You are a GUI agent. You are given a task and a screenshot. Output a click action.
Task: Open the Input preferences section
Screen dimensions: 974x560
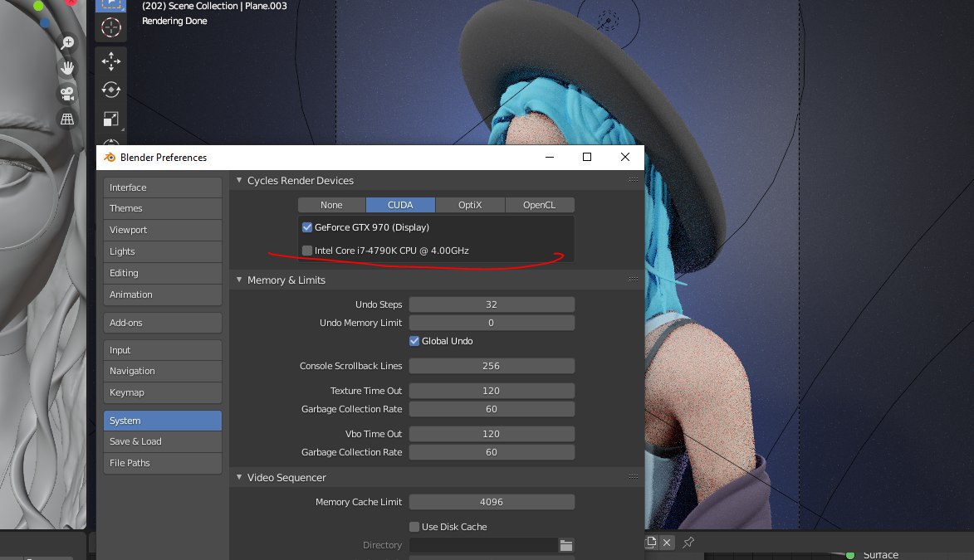tap(163, 350)
